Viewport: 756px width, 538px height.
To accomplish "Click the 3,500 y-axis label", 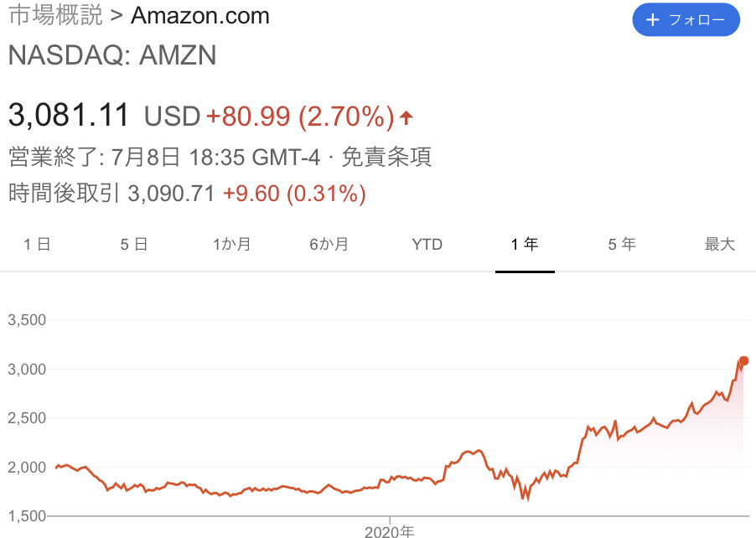I will click(26, 320).
